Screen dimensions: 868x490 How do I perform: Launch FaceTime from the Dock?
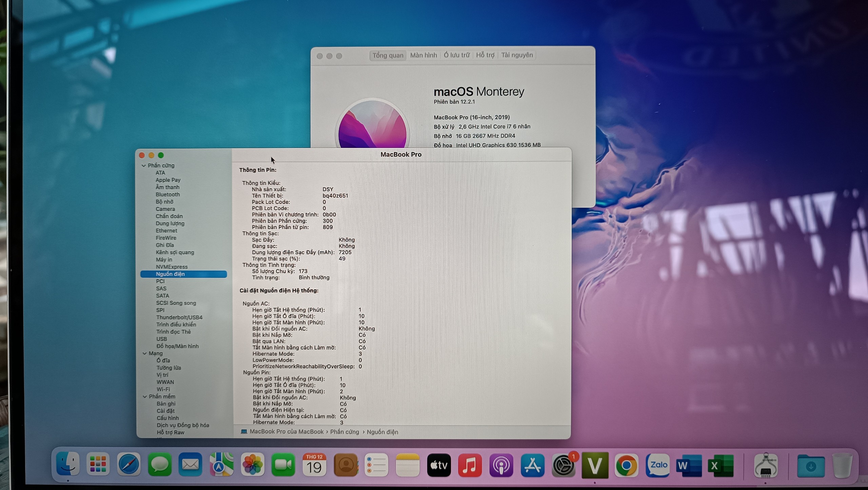click(283, 464)
